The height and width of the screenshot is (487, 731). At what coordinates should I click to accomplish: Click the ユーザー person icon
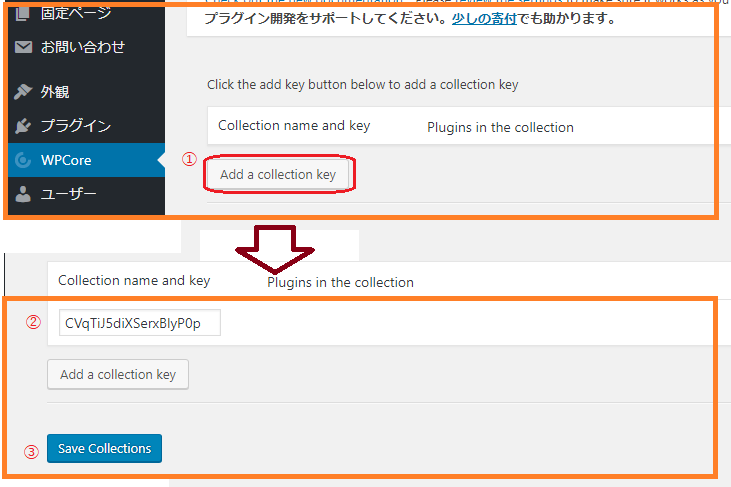tap(23, 194)
